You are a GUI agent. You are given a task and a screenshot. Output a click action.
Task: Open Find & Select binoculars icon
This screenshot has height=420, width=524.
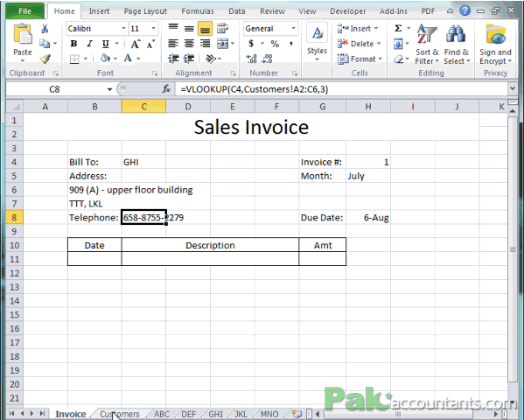click(457, 45)
